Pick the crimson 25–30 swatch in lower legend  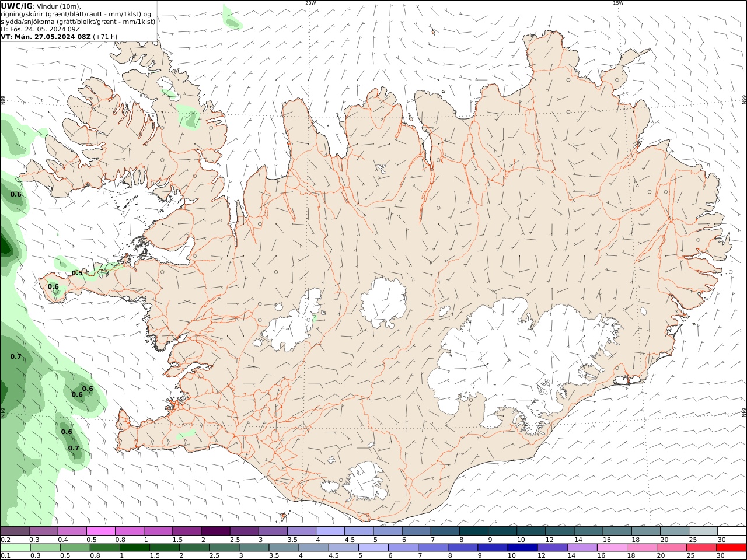701,548
